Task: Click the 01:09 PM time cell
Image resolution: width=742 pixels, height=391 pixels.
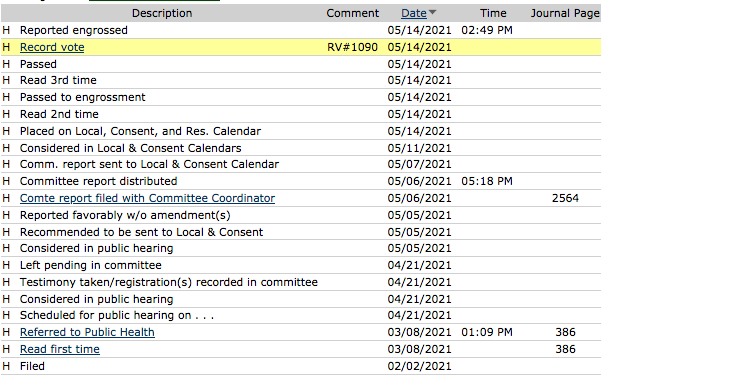Action: click(x=487, y=332)
